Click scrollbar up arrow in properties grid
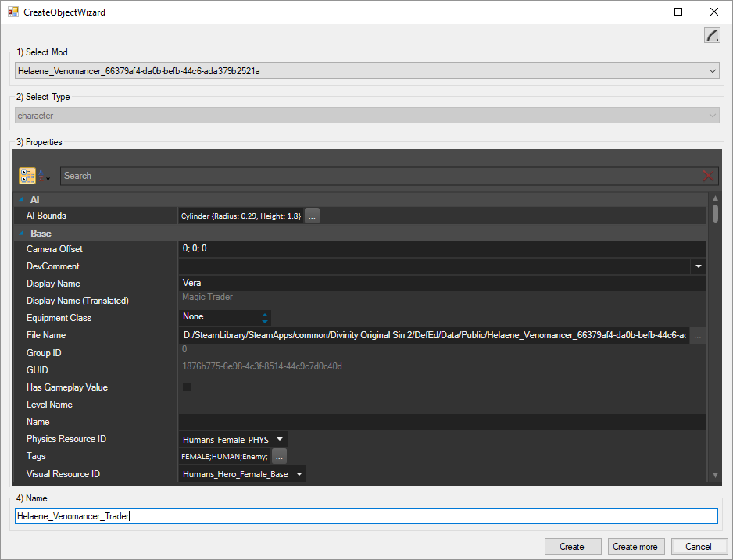 [x=715, y=198]
